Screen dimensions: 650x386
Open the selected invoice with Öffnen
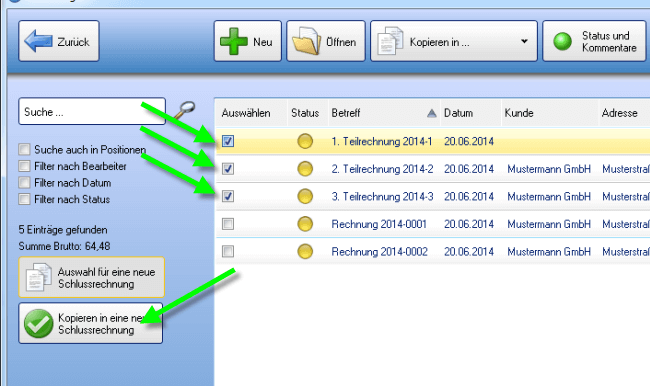326,41
